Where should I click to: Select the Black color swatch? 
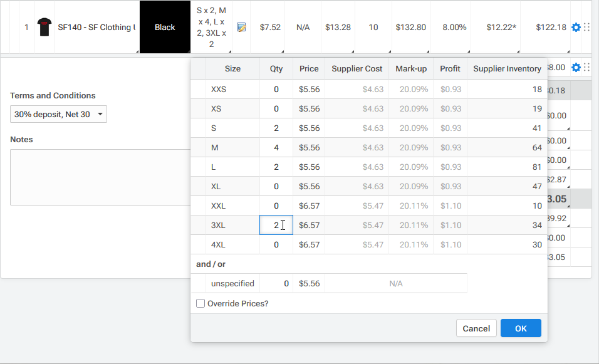[x=165, y=26]
